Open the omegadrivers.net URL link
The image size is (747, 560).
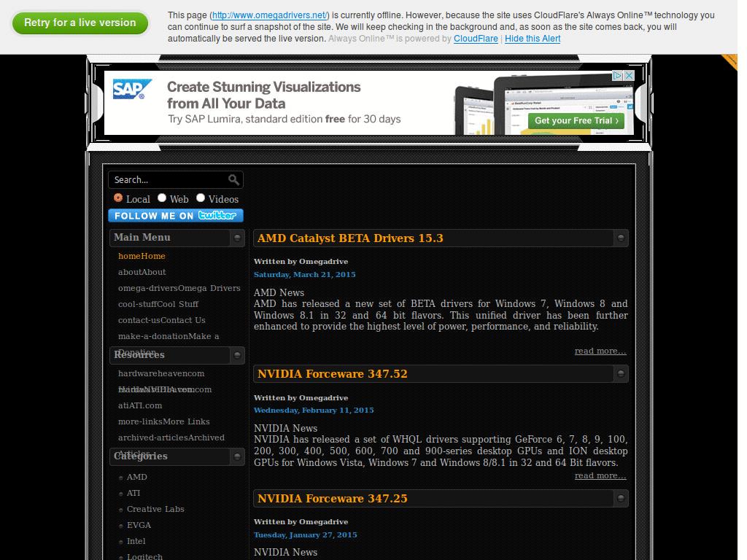click(x=270, y=15)
